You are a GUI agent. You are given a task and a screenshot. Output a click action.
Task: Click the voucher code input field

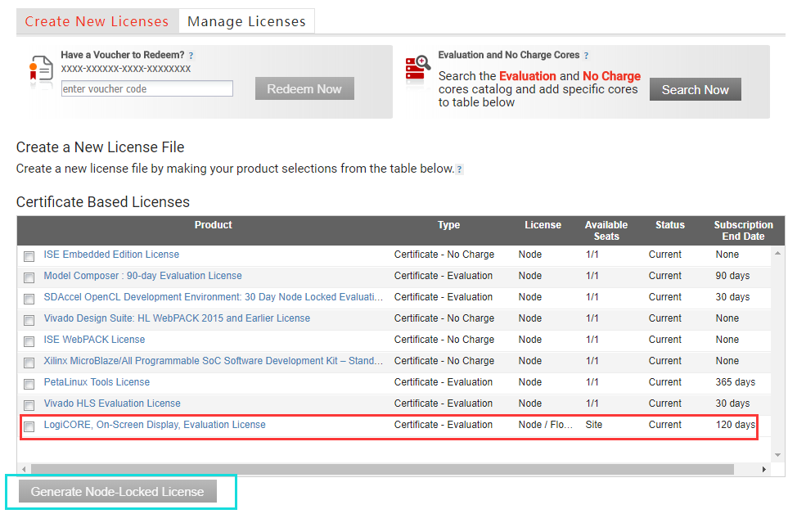(146, 88)
